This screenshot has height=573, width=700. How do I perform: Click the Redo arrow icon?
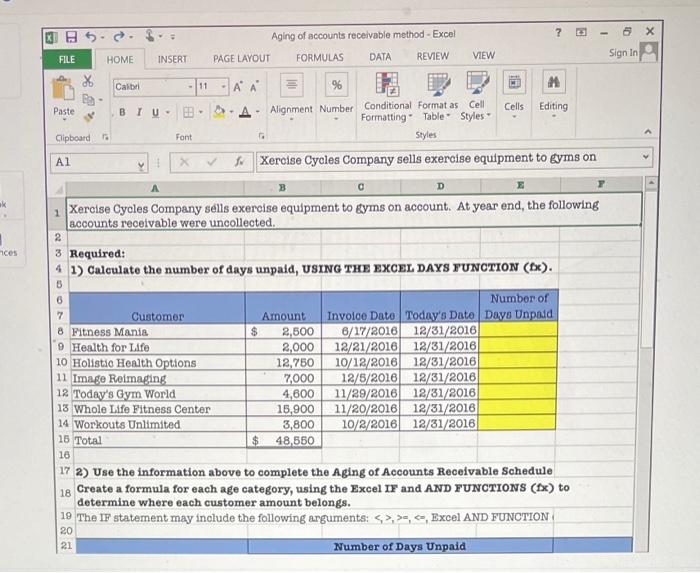118,37
